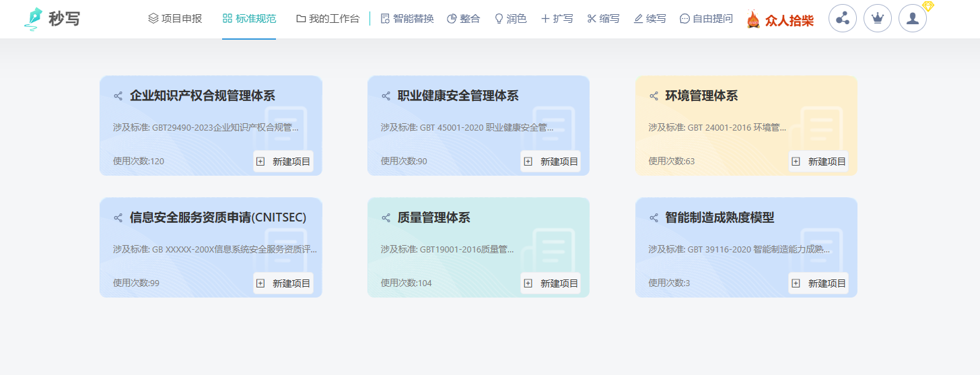Screen dimensions: 980x375
Task: Click share icon on 职业健康安全管理体系 card
Action: [386, 96]
